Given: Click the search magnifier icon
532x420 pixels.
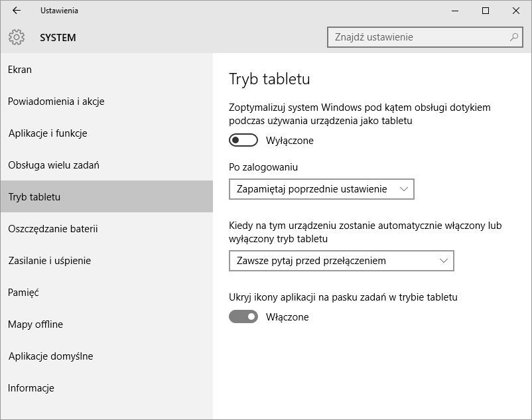Looking at the screenshot, I should tap(514, 37).
